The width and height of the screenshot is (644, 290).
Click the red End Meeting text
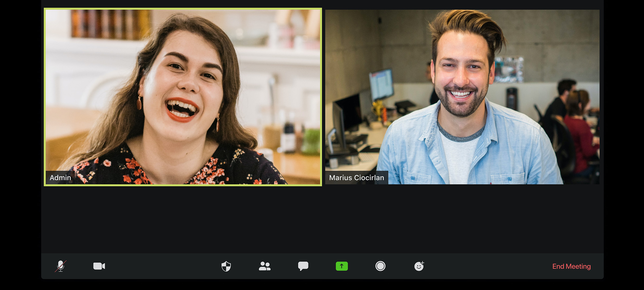tap(571, 266)
